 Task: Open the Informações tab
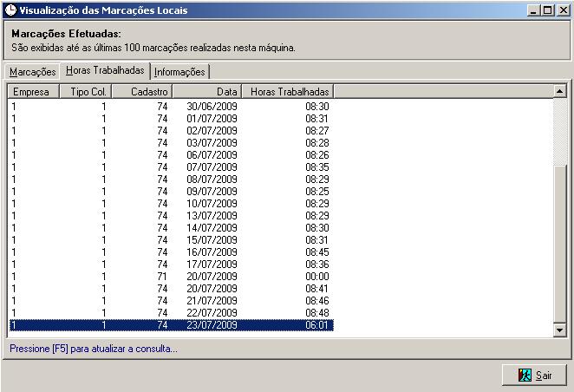[x=179, y=72]
